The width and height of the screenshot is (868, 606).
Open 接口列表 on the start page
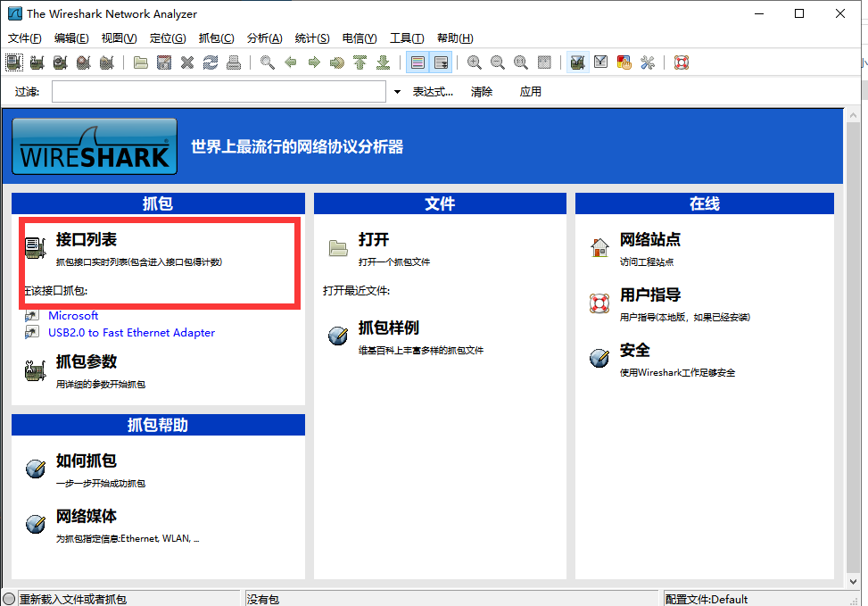pos(87,239)
